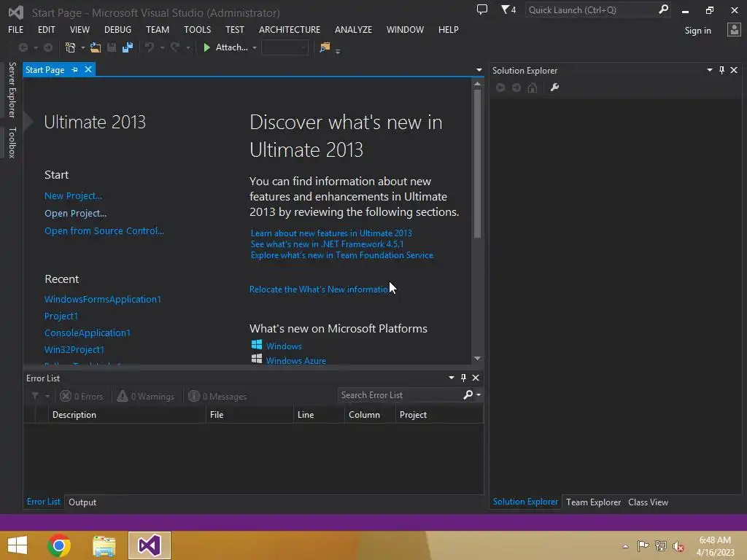Viewport: 747px width, 560px height.
Task: Switch to the Team Explorer tab
Action: tap(593, 502)
